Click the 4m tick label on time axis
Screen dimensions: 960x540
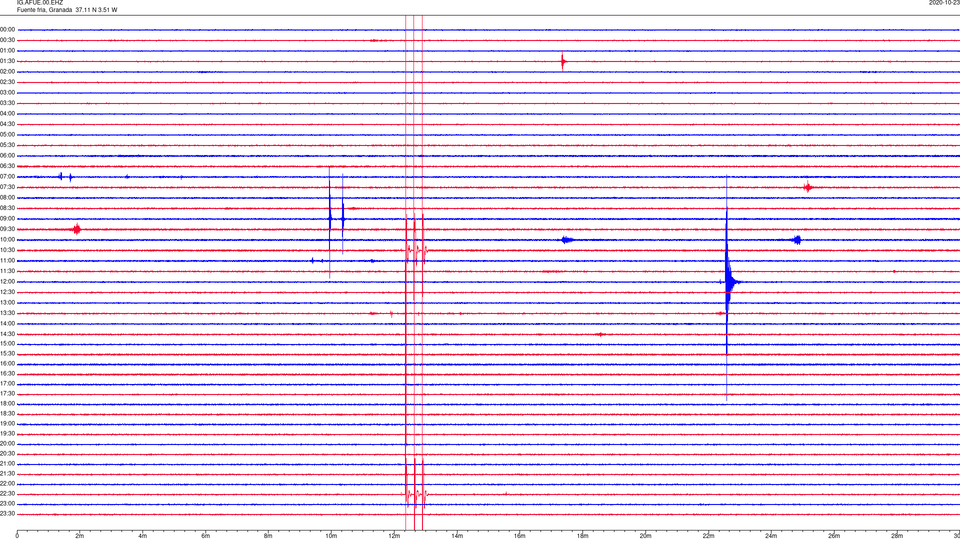(143, 536)
